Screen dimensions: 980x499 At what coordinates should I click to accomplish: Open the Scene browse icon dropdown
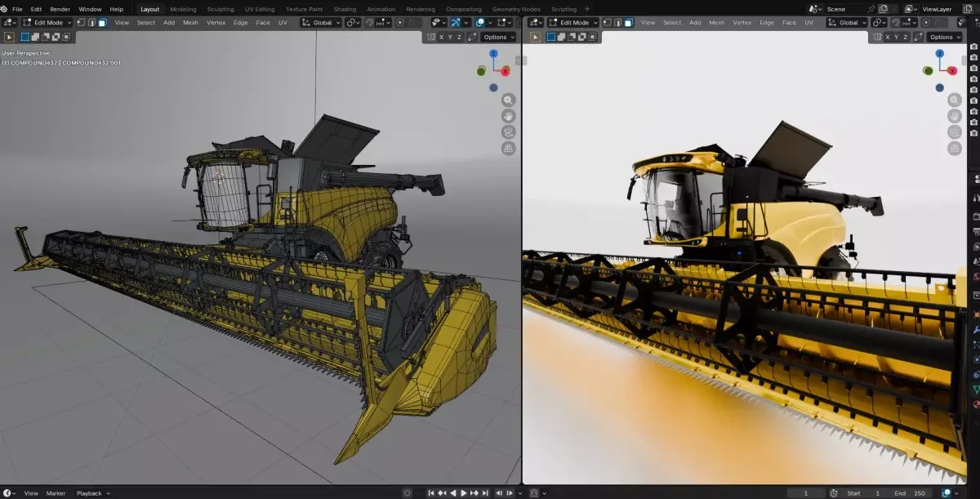click(814, 9)
